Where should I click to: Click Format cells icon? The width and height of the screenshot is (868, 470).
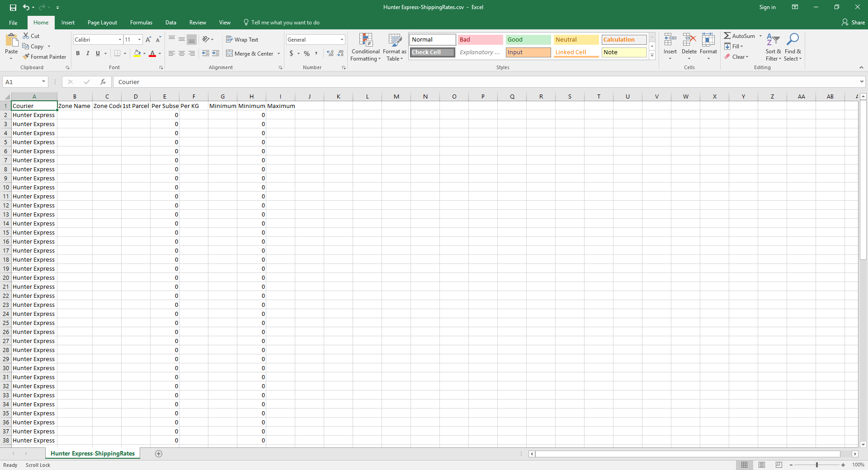tap(708, 40)
